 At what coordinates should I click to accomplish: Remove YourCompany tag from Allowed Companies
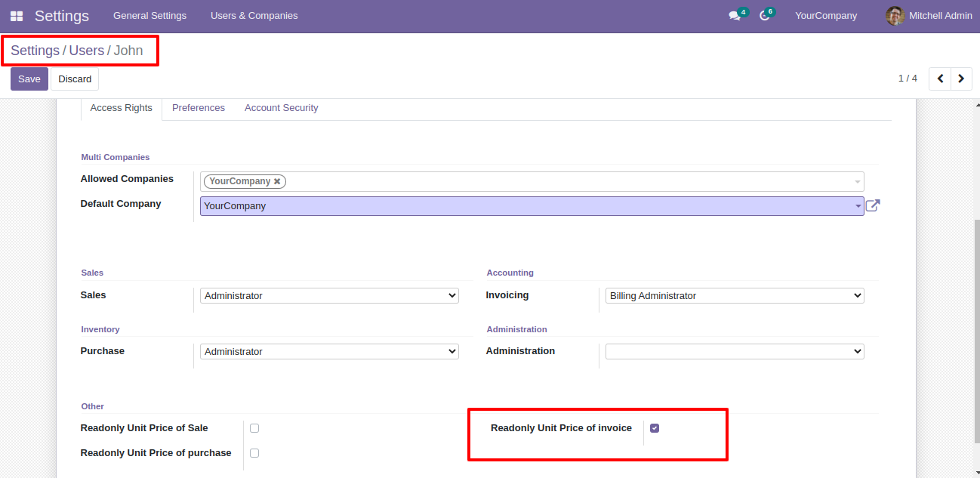click(x=277, y=181)
